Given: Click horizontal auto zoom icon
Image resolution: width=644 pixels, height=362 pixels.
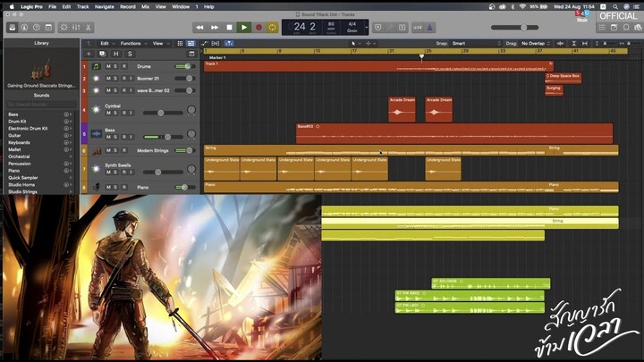Looking at the screenshot, I should 585,43.
